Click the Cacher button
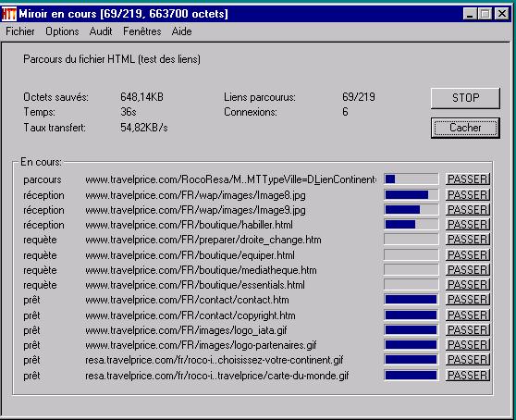The width and height of the screenshot is (516, 420). [x=465, y=128]
